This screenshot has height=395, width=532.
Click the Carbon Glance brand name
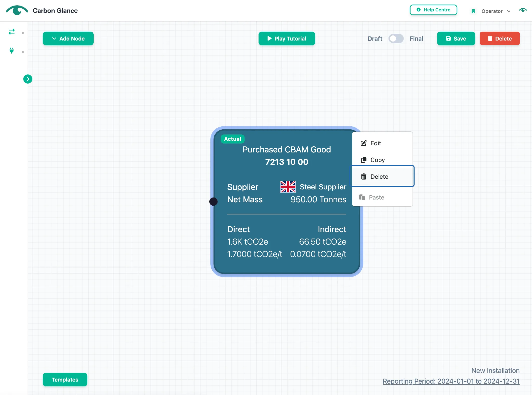[55, 11]
